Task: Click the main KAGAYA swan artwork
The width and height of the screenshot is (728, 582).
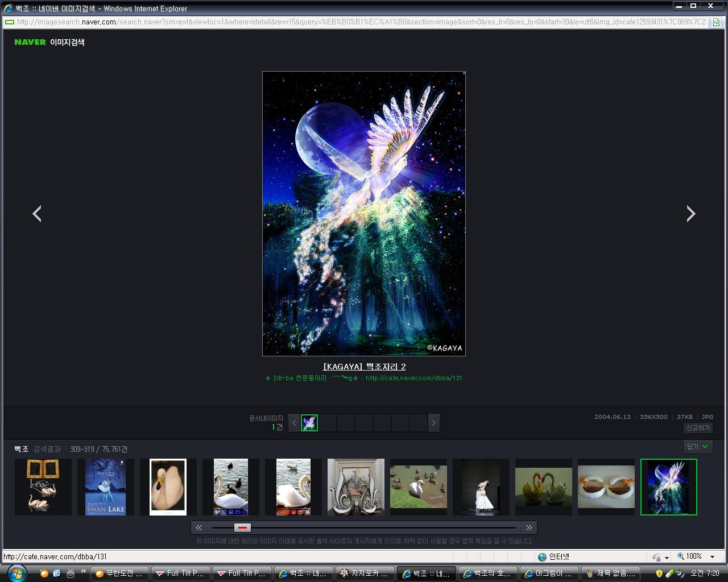Action: [364, 214]
